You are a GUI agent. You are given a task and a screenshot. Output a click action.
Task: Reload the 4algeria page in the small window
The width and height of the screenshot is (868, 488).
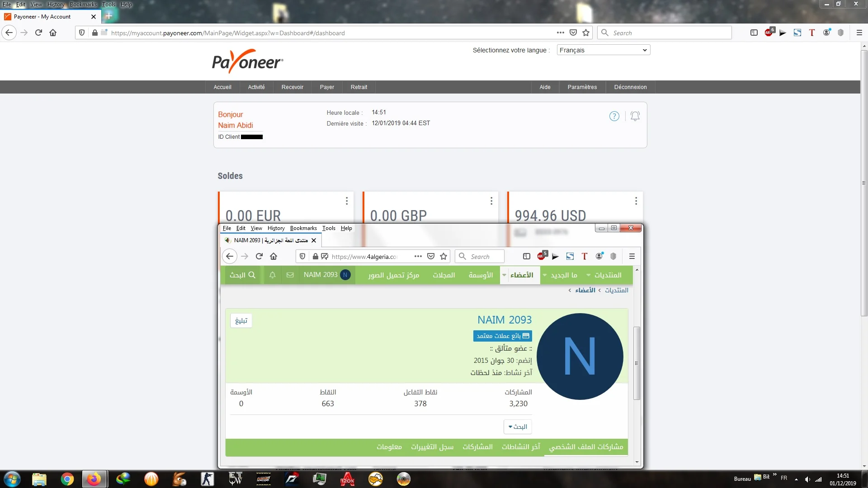(259, 256)
